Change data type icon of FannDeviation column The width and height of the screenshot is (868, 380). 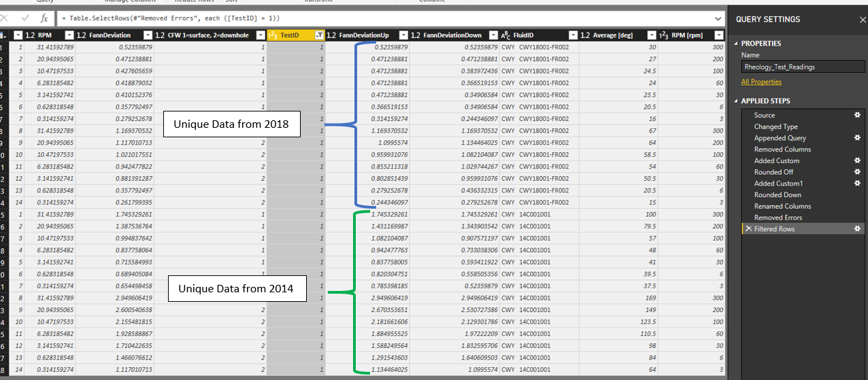[82, 35]
